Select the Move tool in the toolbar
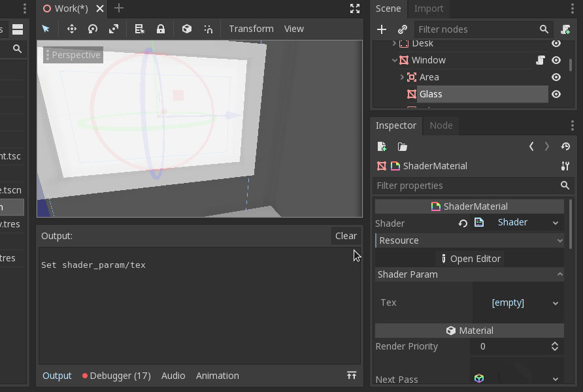 click(71, 29)
